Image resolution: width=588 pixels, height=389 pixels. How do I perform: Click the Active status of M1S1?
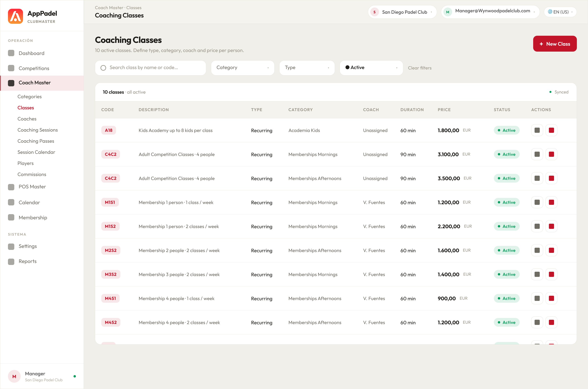tap(507, 202)
